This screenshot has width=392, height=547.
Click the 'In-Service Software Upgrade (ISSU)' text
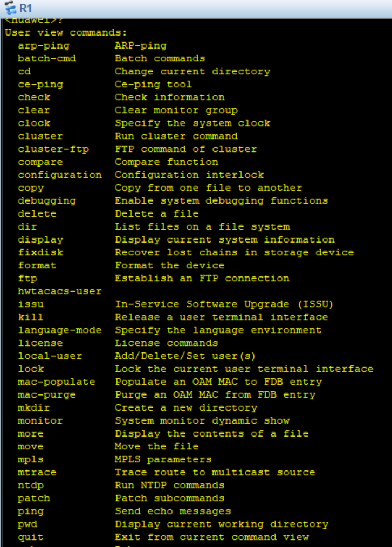tap(224, 304)
